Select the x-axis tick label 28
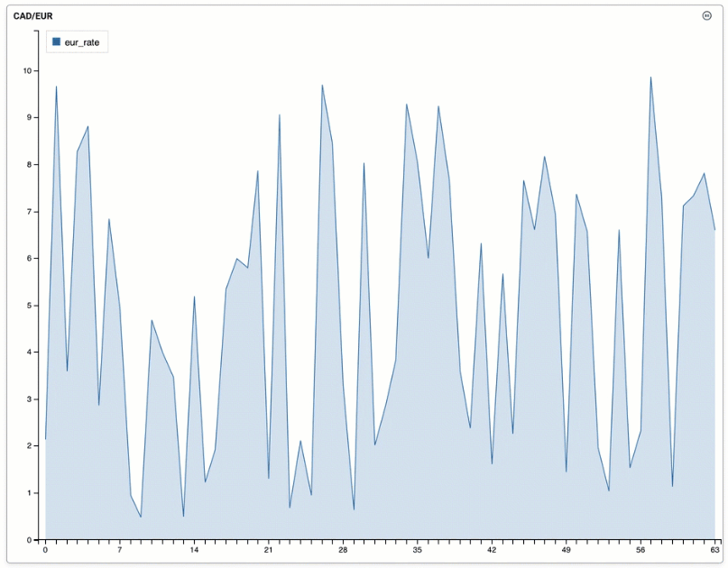Viewport: 728px width, 568px height. pyautogui.click(x=343, y=549)
